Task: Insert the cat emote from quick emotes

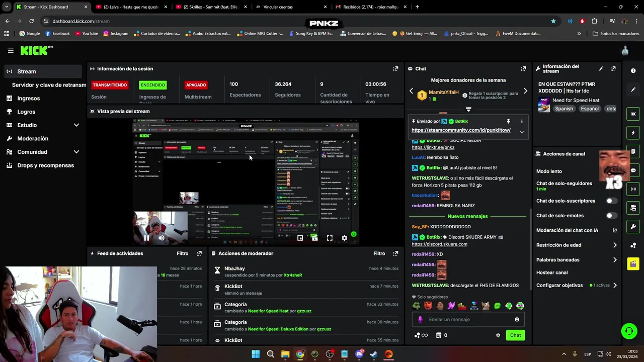Action: coord(486,306)
